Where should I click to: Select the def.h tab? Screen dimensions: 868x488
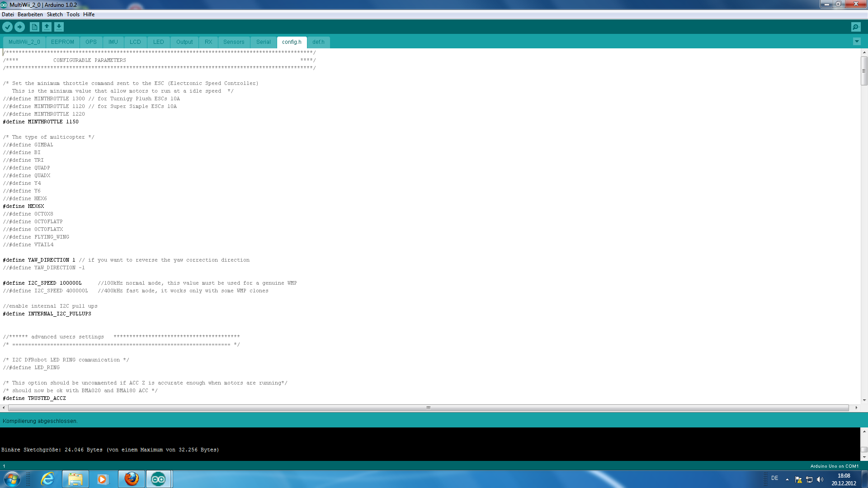click(x=318, y=42)
